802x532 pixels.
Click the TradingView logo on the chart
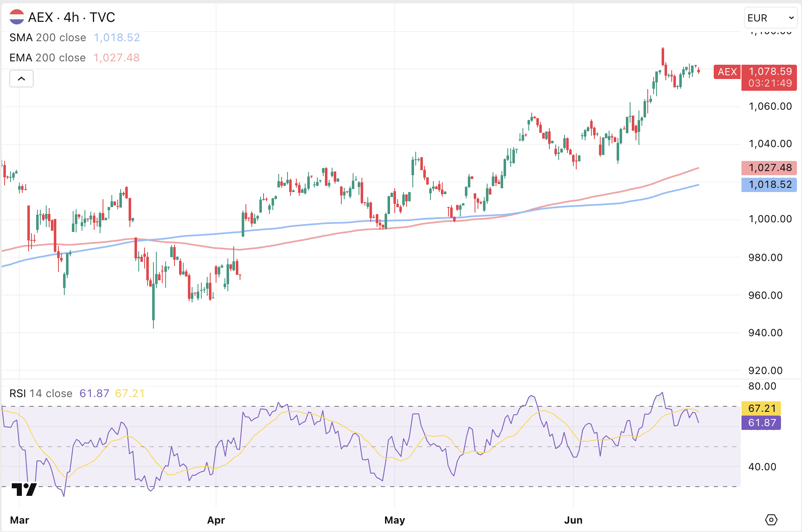click(24, 489)
